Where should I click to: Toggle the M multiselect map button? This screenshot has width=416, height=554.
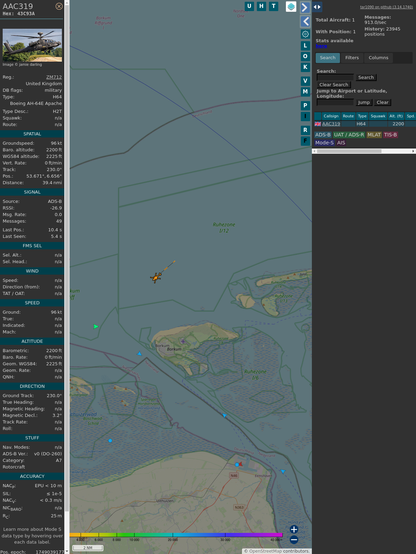click(305, 92)
